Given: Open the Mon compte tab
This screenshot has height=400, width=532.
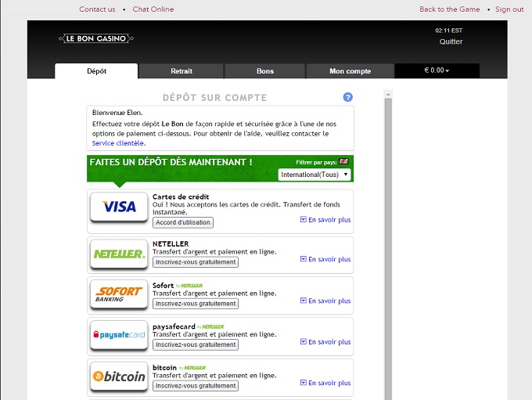Looking at the screenshot, I should pyautogui.click(x=350, y=71).
